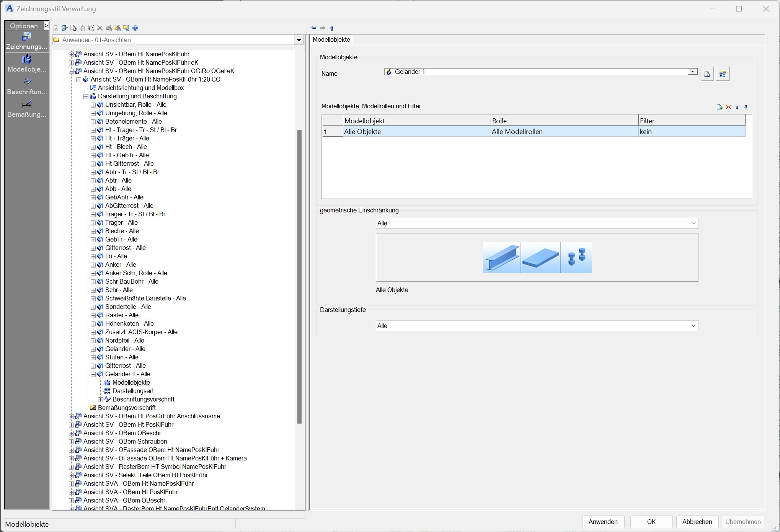Click the plate icon in the preview
The width and height of the screenshot is (780, 532).
540,258
